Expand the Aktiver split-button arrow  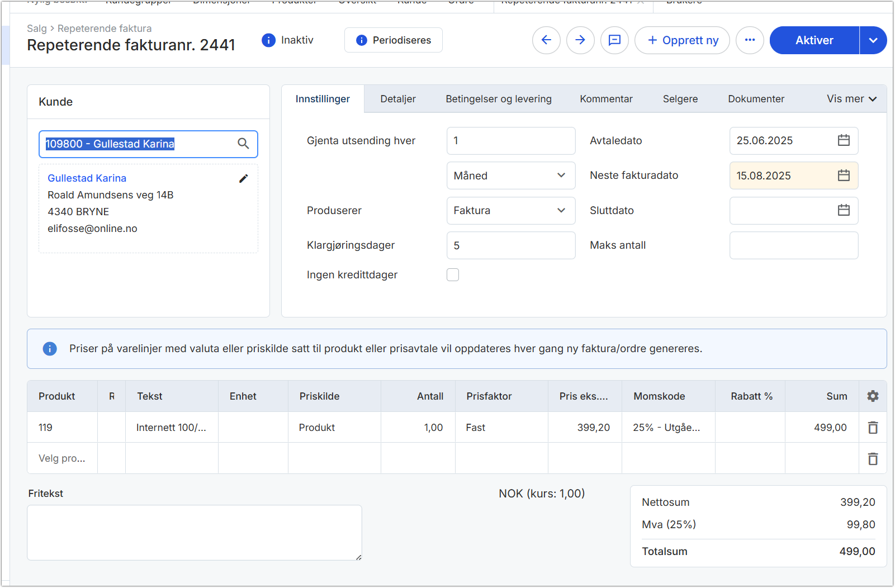pyautogui.click(x=873, y=40)
